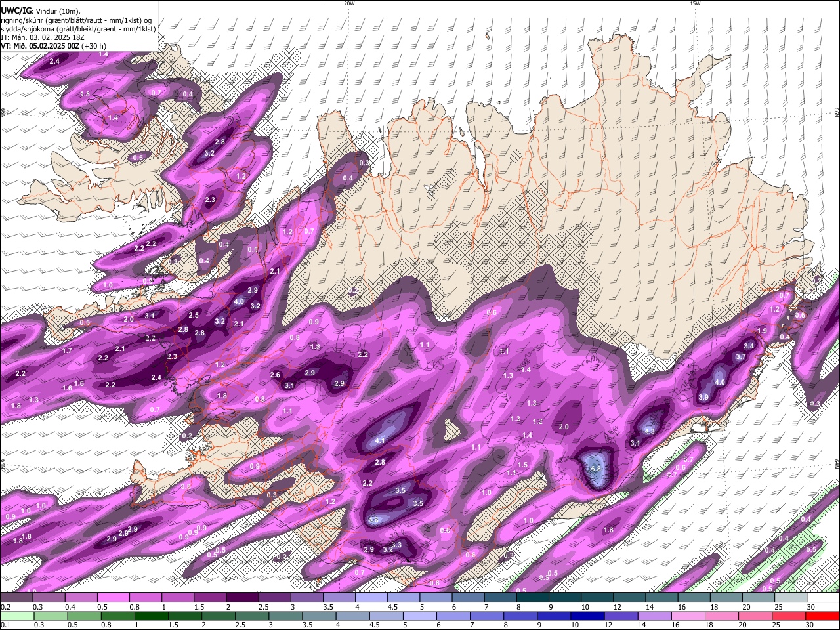This screenshot has height=630, width=840.
Task: Click the 20W longitude label
Action: click(349, 3)
